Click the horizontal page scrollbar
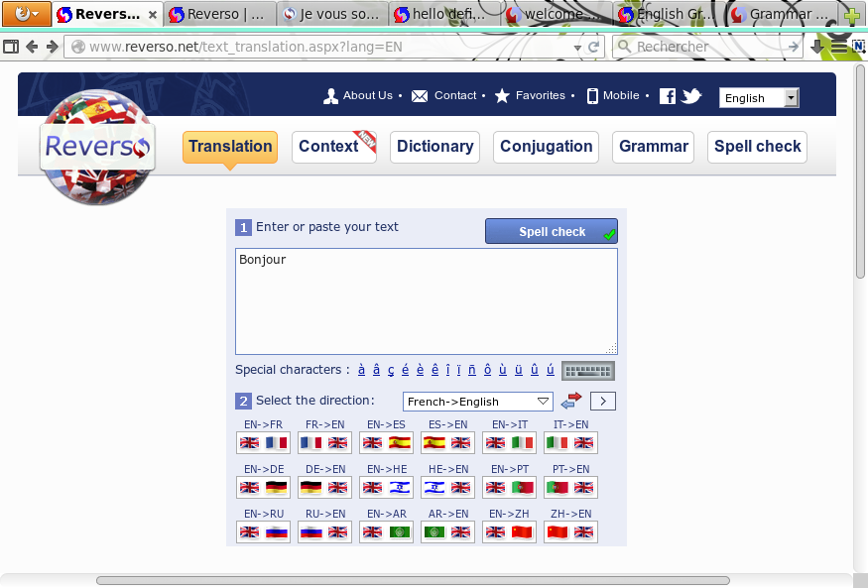 point(413,580)
